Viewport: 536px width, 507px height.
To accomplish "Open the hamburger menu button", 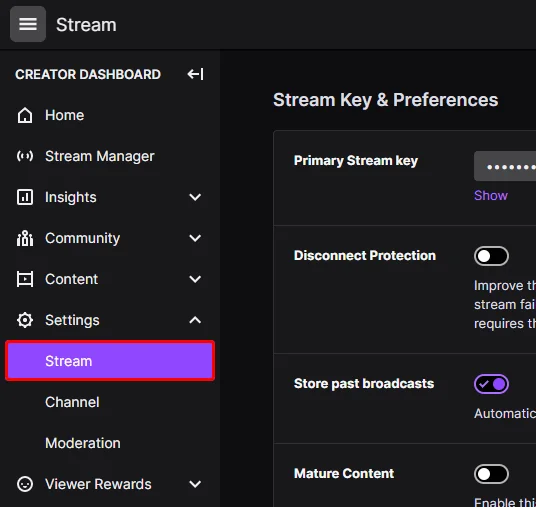I will click(28, 24).
